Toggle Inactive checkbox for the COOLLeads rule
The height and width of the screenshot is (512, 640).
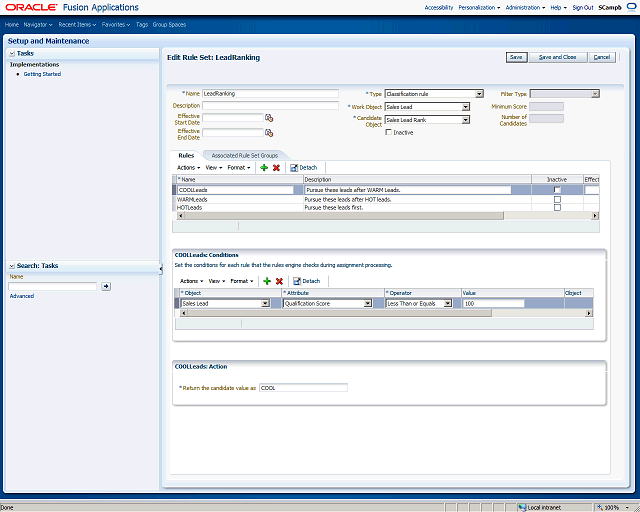557,190
